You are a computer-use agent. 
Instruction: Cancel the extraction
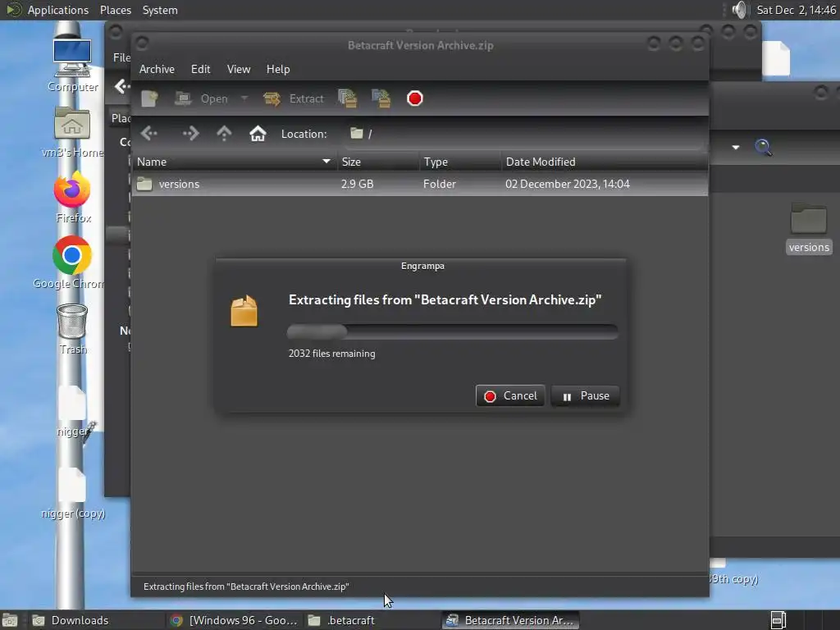(510, 396)
